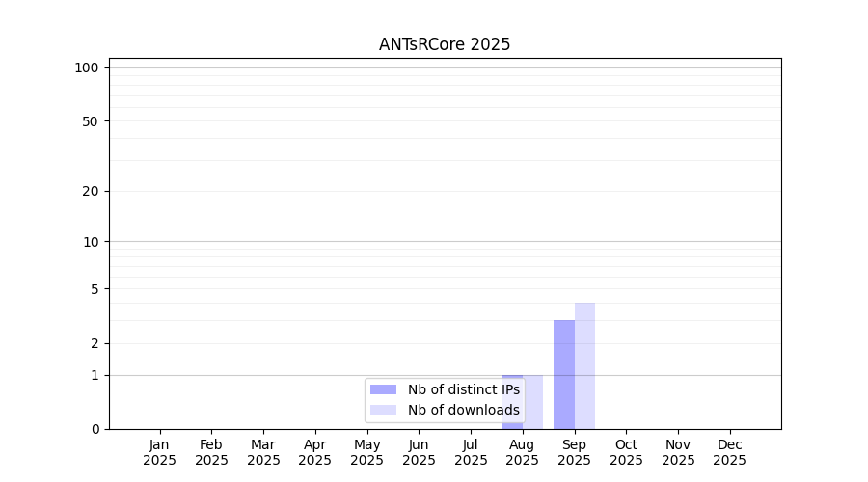868x482 pixels.
Task: Click the Aug 2025 distinct IPs bar
Action: click(x=512, y=402)
